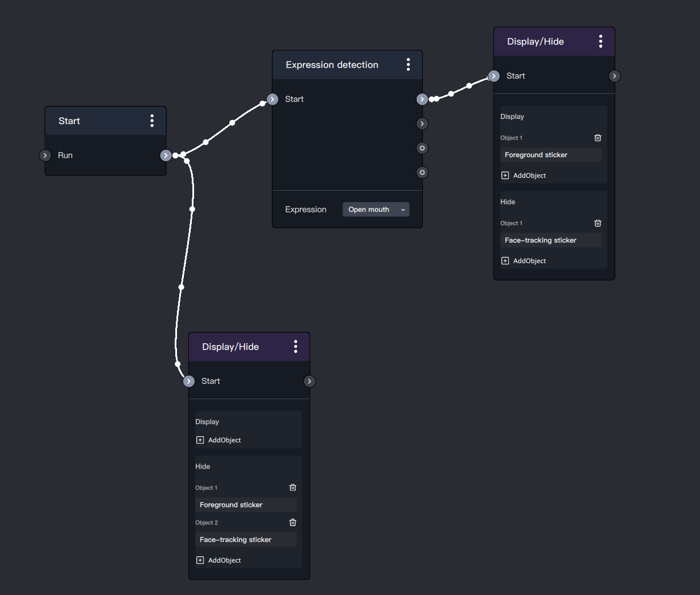The height and width of the screenshot is (595, 700).
Task: Click upper Display/Hide Start input port
Action: coord(494,76)
